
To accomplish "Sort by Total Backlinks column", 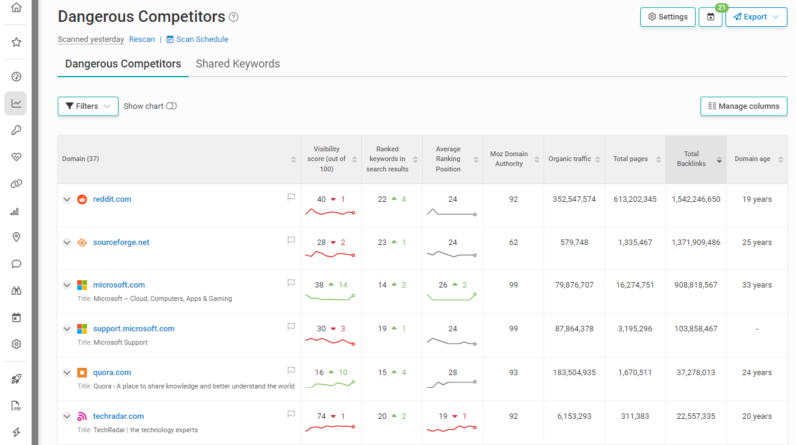I will click(696, 159).
